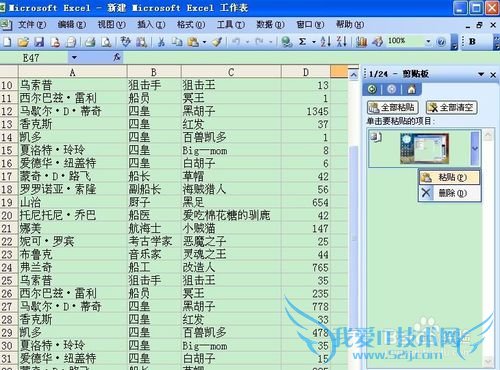Select column A header

point(72,72)
